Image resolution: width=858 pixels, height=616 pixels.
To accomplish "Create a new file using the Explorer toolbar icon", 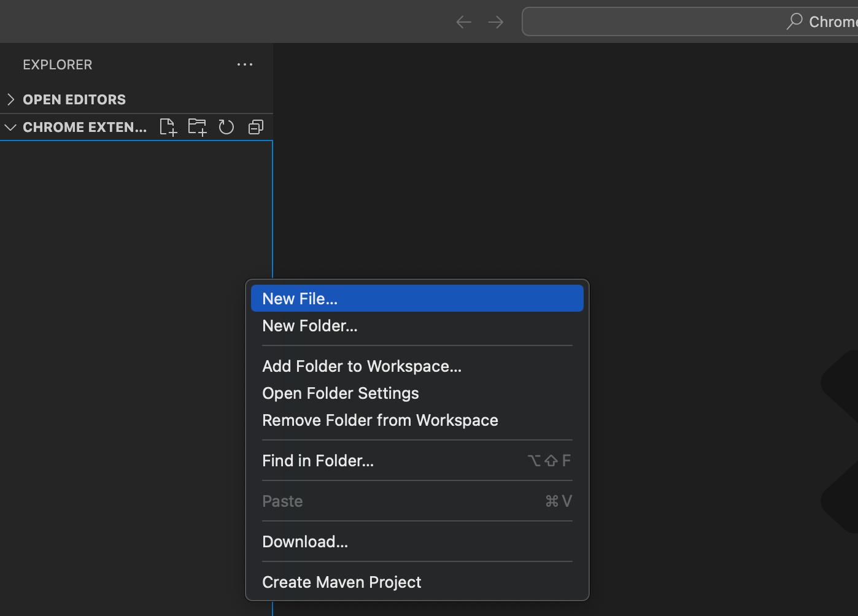I will click(168, 126).
